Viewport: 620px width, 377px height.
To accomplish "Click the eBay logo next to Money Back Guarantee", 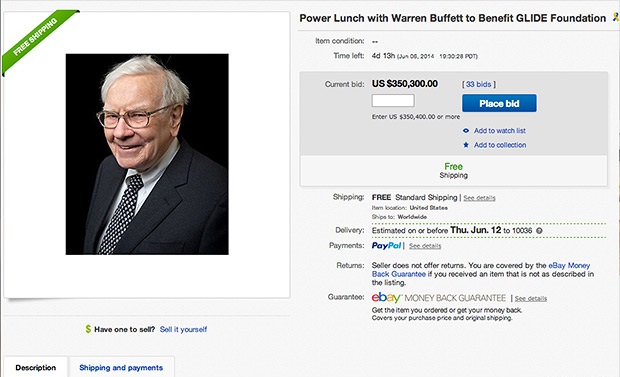I will [386, 297].
